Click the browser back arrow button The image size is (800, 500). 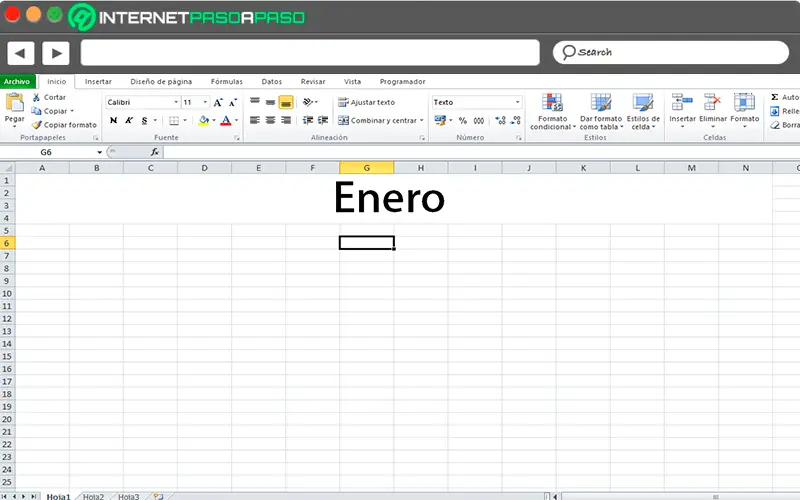(20, 53)
